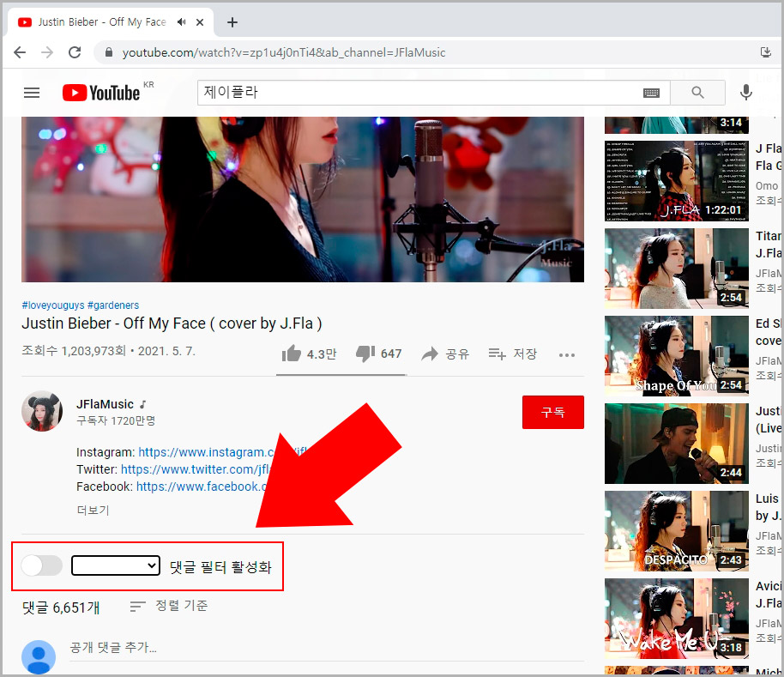Click the #gardeners hashtag
Viewport: 784px width, 677px height.
113,305
